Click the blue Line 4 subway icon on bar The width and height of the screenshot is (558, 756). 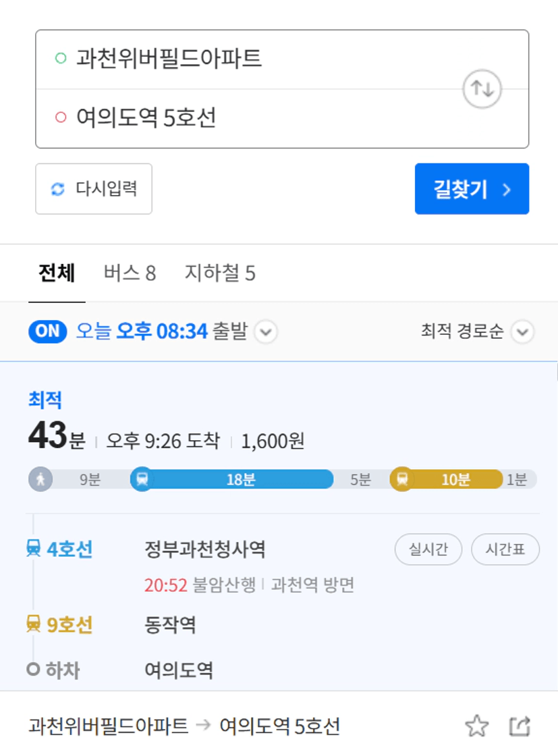point(142,479)
